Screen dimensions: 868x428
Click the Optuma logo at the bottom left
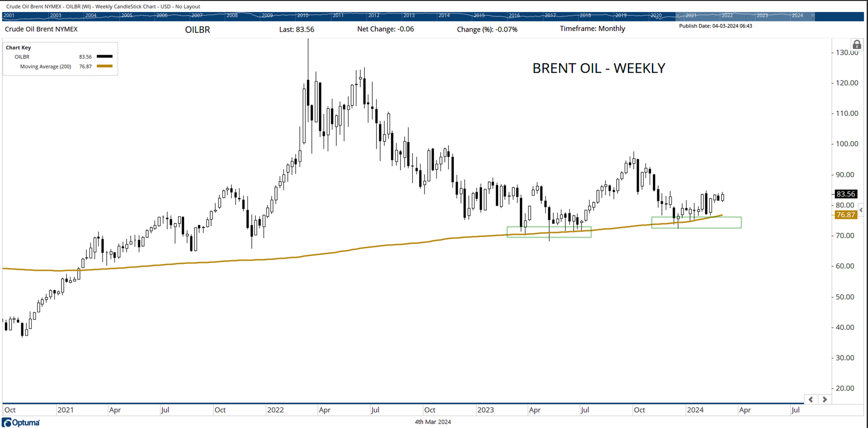pos(21,422)
